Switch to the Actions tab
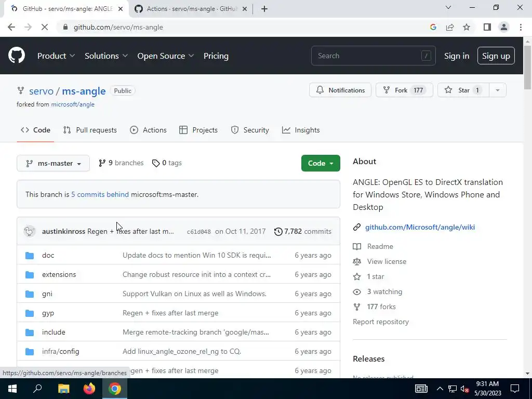Screen dimensions: 532x399 click(x=148, y=130)
